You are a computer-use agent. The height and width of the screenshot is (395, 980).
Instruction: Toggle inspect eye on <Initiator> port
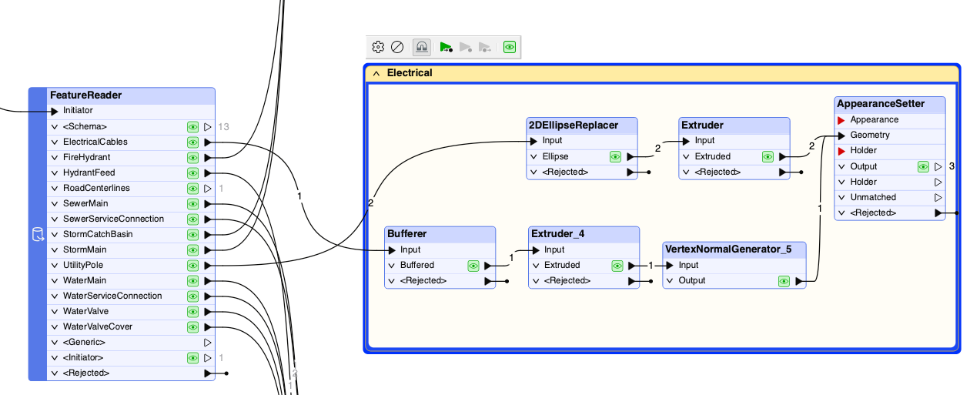(x=192, y=357)
